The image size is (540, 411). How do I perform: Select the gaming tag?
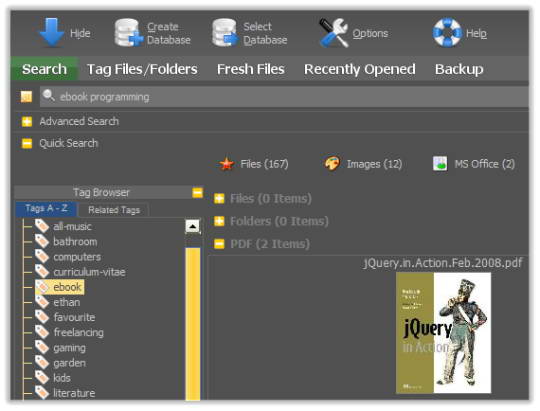point(69,348)
